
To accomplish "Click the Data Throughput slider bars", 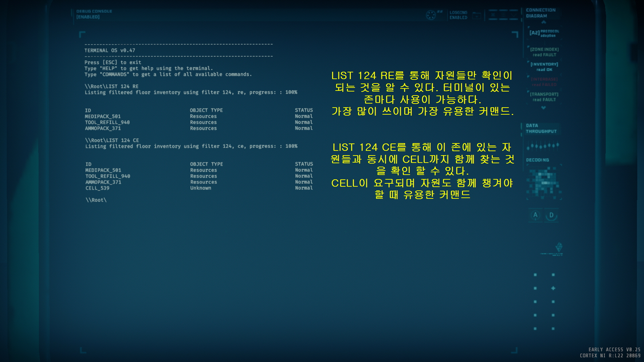I will click(x=543, y=146).
